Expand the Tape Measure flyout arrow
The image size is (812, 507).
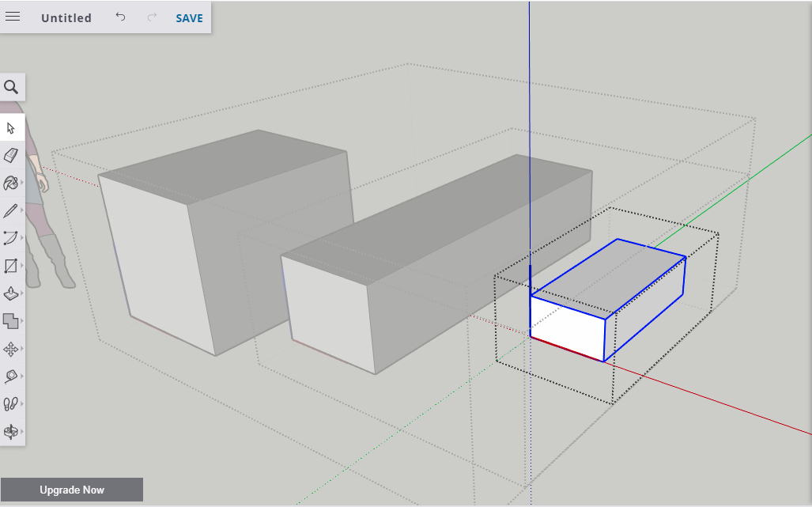click(22, 376)
